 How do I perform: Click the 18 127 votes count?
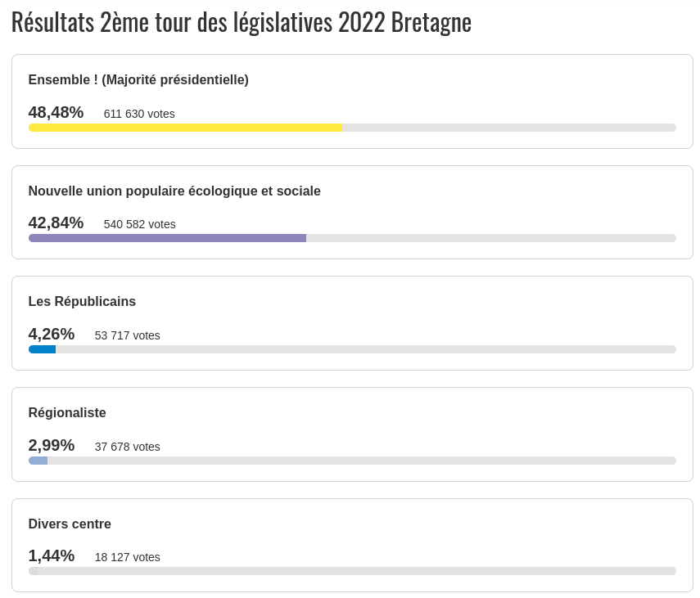pos(128,557)
